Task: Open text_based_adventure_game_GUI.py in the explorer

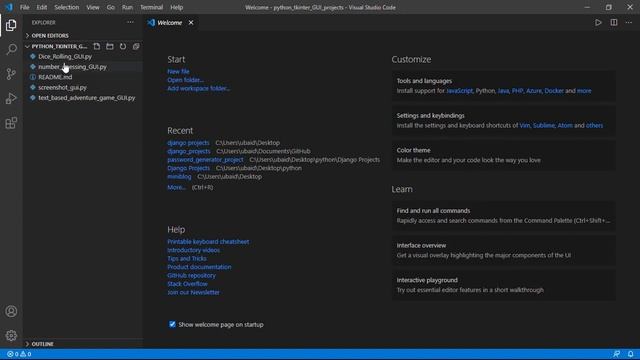Action: pyautogui.click(x=83, y=98)
